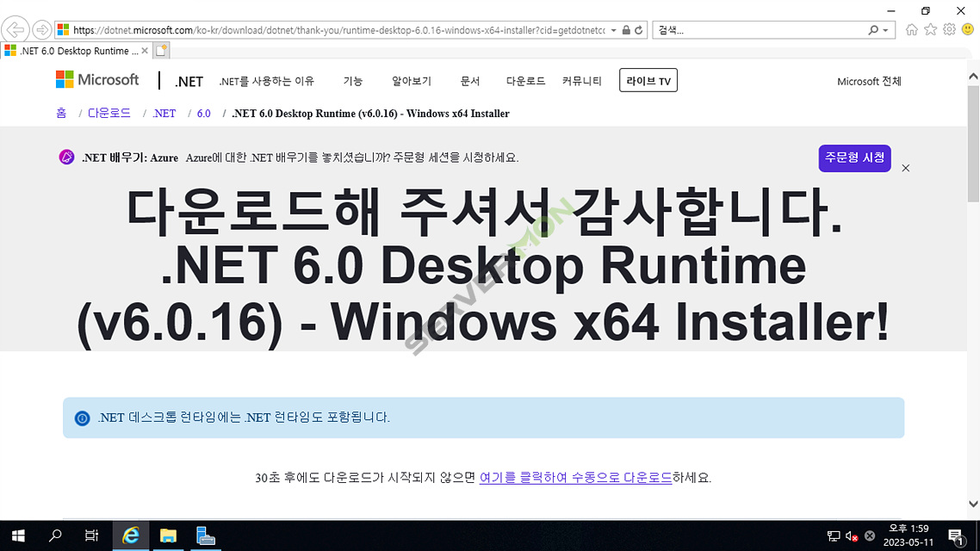Open the address bar history dropdown arrow
The width and height of the screenshot is (980, 551).
614,30
